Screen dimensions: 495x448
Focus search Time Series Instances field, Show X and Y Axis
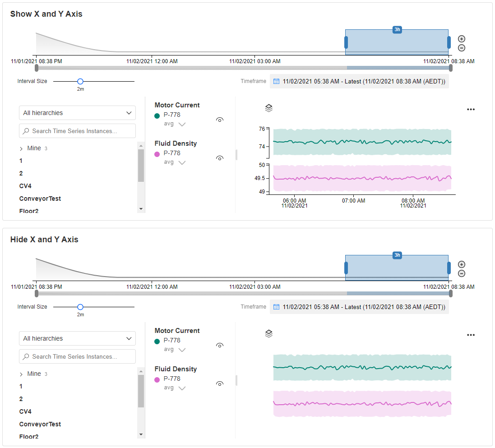[77, 131]
